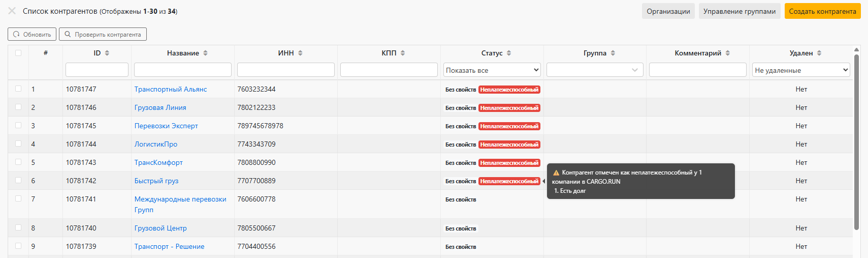Toggle the select-all checkbox in header
The width and height of the screenshot is (868, 258).
(x=18, y=53)
